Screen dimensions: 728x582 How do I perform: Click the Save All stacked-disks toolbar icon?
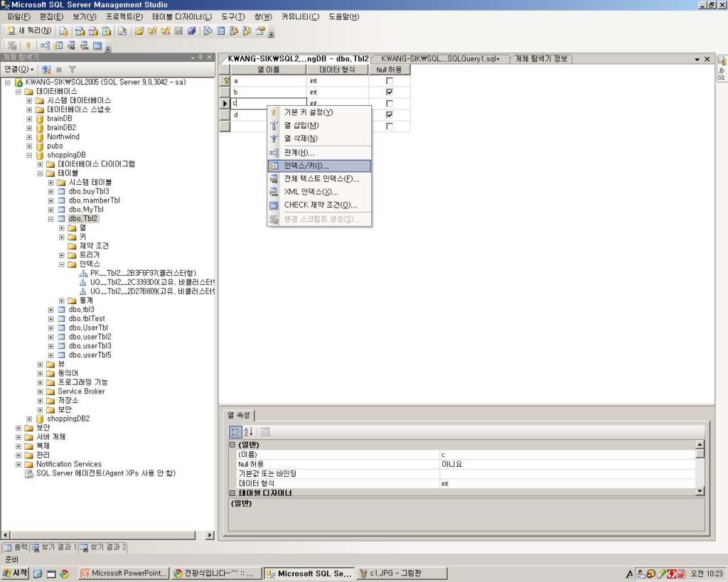(x=191, y=31)
